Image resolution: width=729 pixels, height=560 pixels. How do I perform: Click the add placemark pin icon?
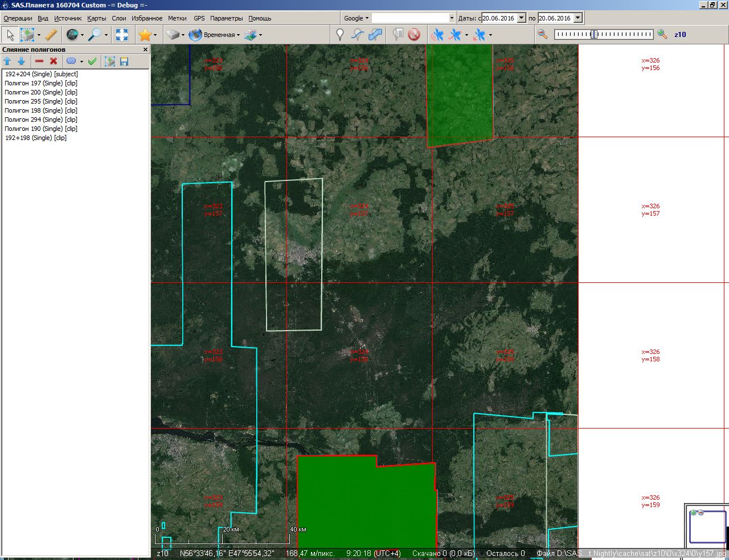(340, 35)
